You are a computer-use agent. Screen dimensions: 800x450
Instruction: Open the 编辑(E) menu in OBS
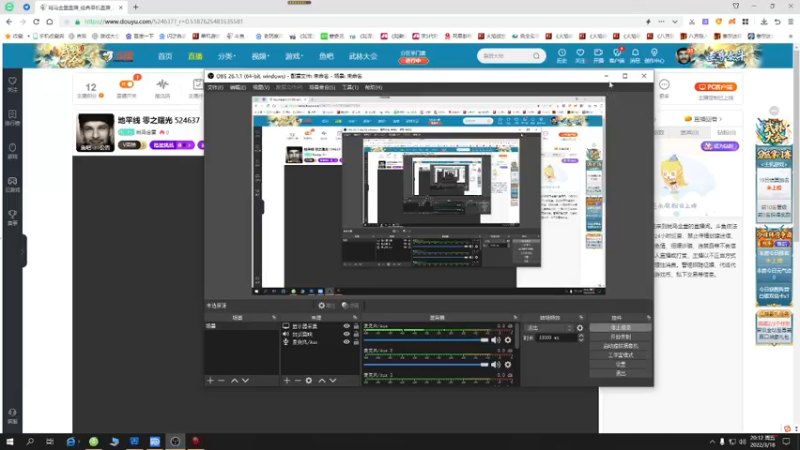(x=238, y=88)
